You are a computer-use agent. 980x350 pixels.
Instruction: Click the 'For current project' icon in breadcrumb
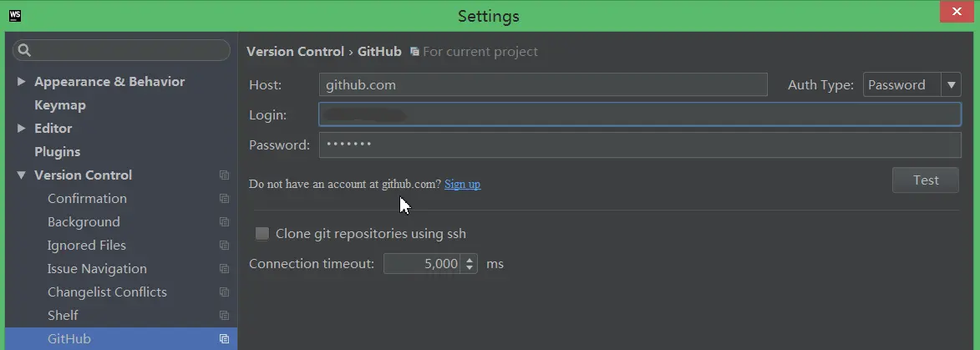pos(414,52)
